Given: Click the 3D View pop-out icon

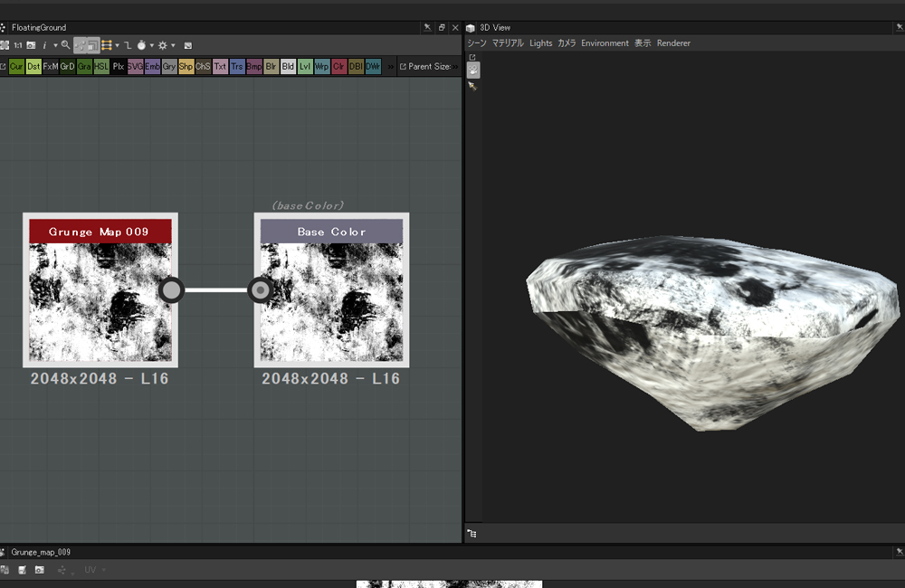Looking at the screenshot, I should pyautogui.click(x=472, y=57).
